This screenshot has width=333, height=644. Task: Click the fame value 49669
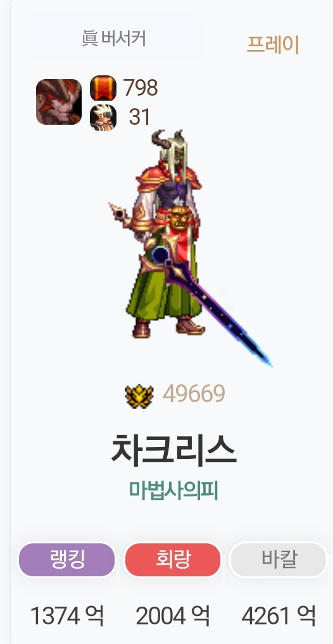tap(194, 395)
